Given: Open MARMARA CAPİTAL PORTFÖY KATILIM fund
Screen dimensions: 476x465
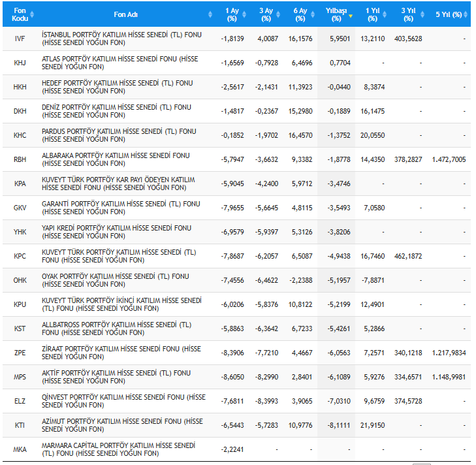Looking at the screenshot, I should click(118, 449).
